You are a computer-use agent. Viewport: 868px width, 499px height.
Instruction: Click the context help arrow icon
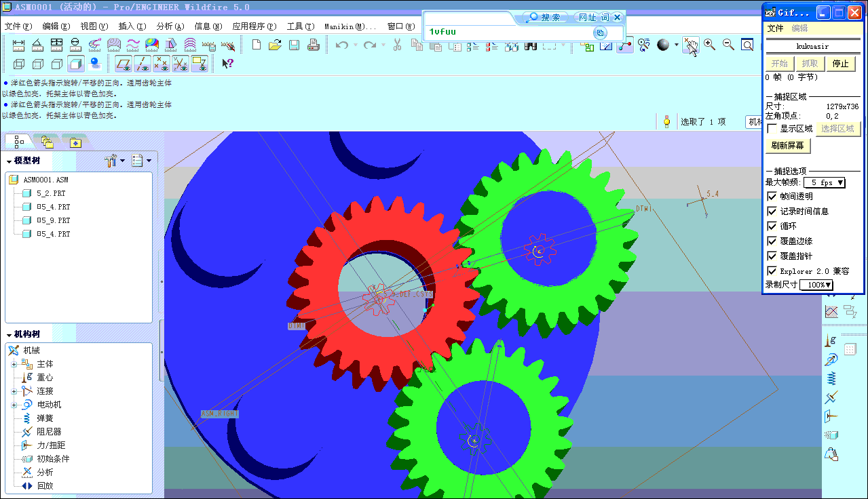228,64
